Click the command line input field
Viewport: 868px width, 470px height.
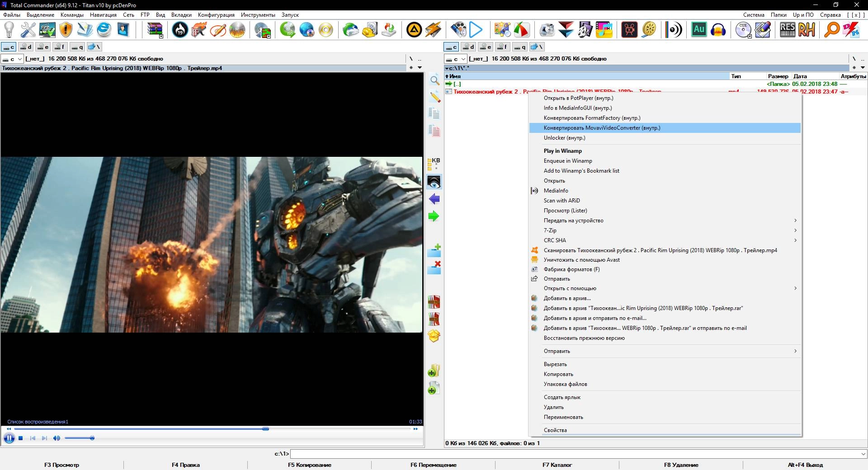pyautogui.click(x=575, y=454)
